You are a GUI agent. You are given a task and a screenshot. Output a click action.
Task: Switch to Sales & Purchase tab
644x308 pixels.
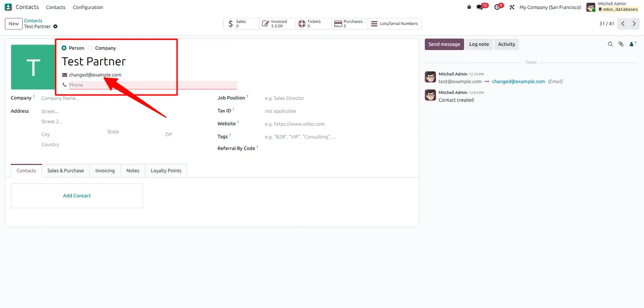pyautogui.click(x=66, y=171)
